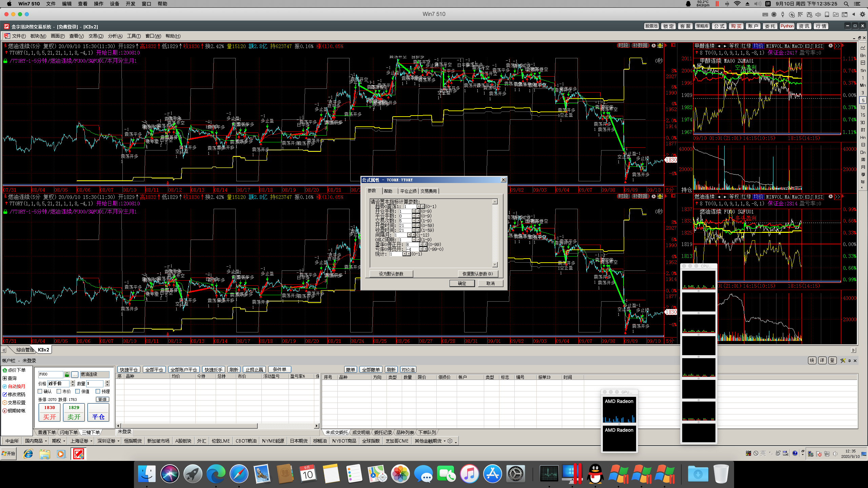Open Safari in the macOS dock

point(239,474)
